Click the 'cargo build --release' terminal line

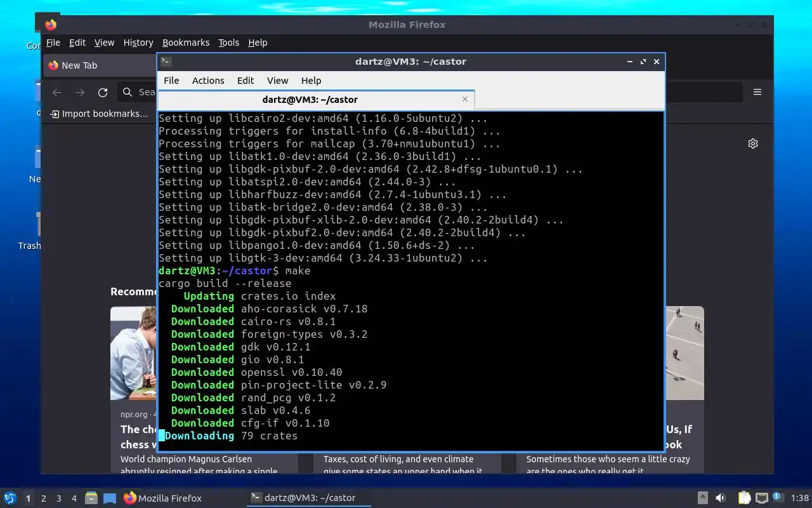[x=225, y=283]
